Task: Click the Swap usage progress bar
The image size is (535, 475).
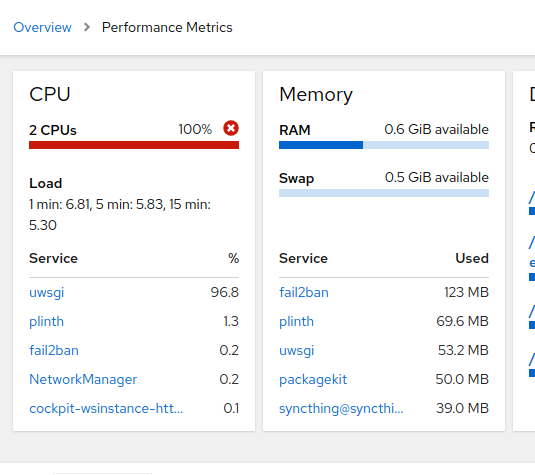Action: tap(384, 193)
